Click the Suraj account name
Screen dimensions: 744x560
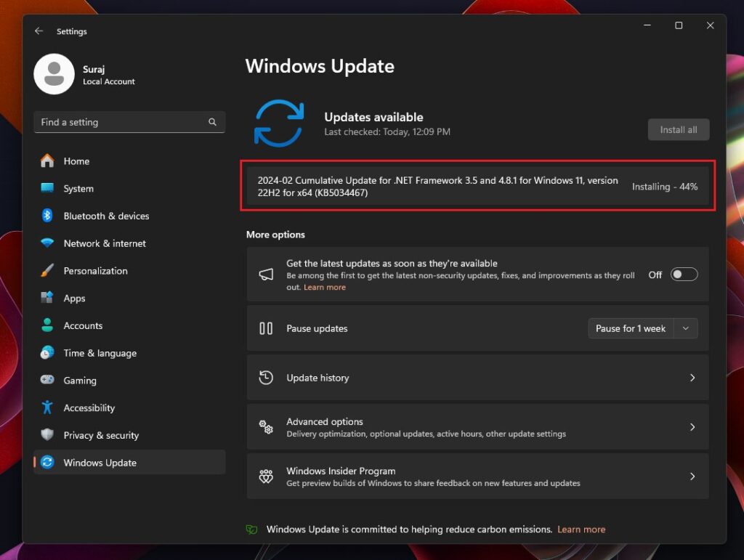(x=94, y=69)
